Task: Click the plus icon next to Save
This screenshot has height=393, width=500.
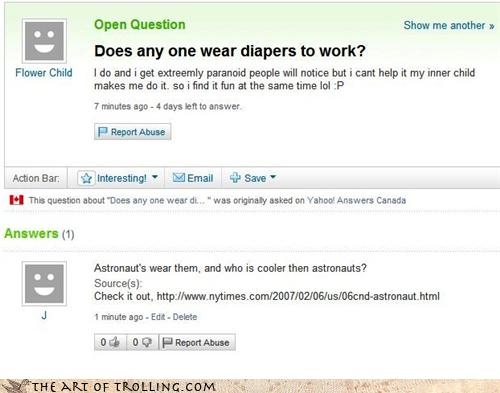Action: point(235,178)
